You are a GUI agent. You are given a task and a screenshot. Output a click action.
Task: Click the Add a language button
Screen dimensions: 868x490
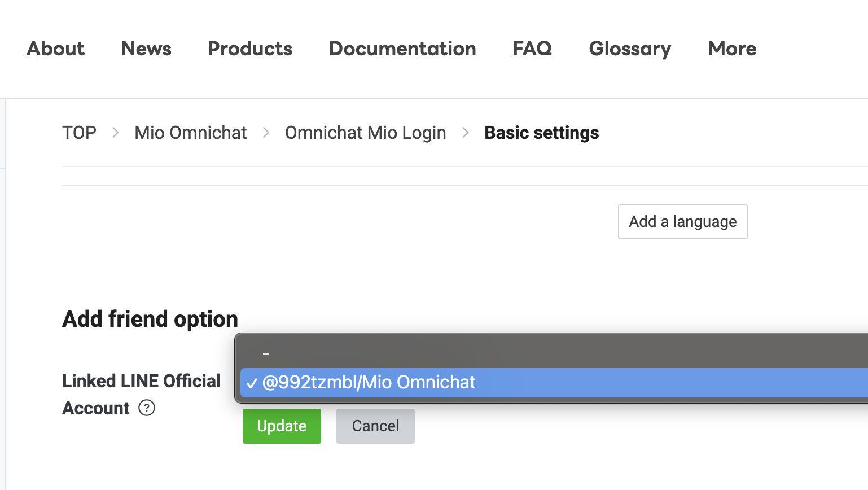[682, 222]
